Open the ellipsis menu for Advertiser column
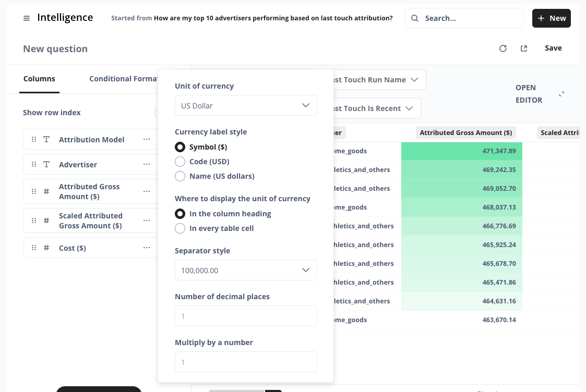This screenshot has height=392, width=586. (147, 165)
